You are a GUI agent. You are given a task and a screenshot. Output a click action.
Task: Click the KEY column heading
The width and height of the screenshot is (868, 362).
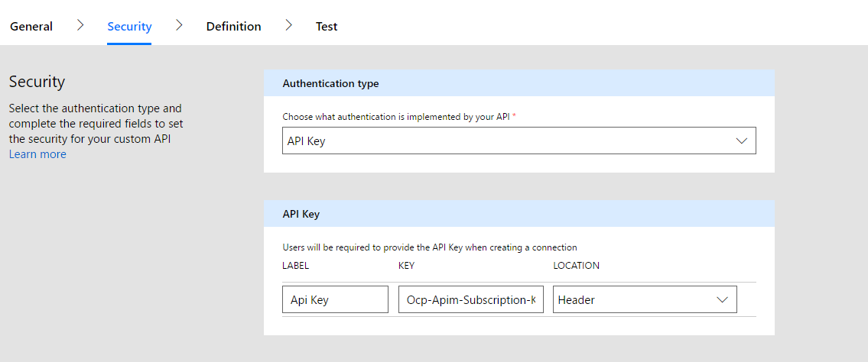coord(406,266)
